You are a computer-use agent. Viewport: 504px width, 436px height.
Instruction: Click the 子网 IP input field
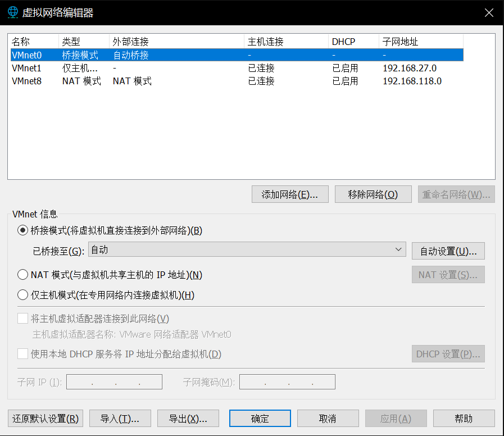pyautogui.click(x=114, y=381)
